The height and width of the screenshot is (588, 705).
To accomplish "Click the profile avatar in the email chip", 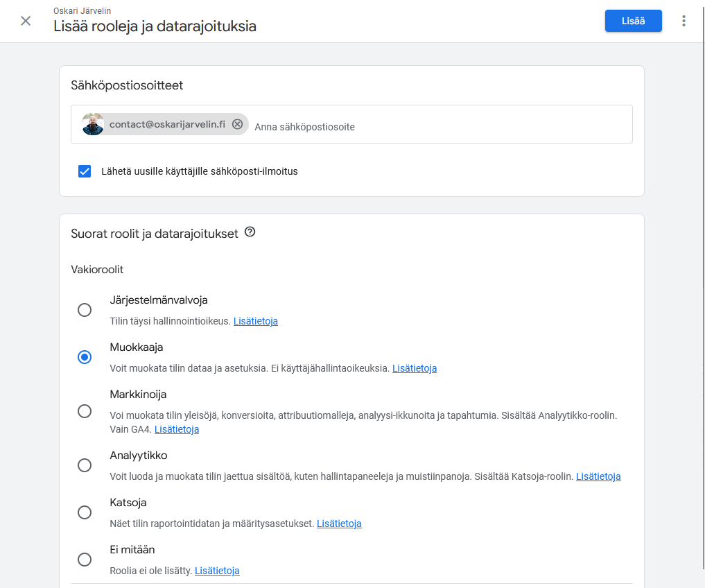I will 93,124.
